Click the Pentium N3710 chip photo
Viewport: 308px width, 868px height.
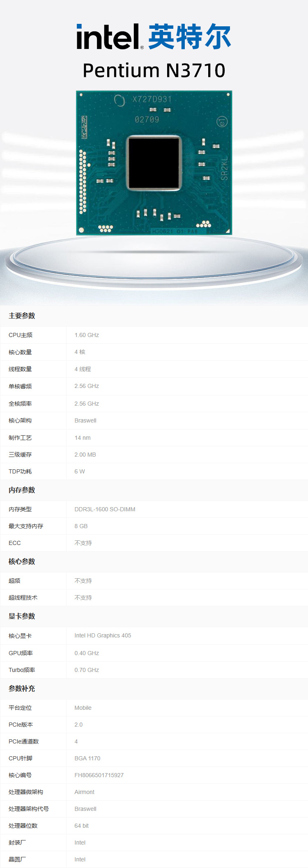point(154,163)
